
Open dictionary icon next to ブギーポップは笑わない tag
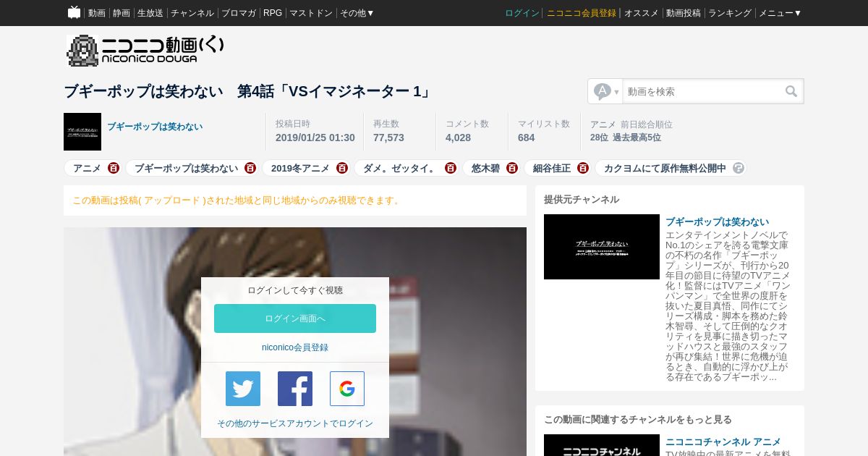coord(250,168)
